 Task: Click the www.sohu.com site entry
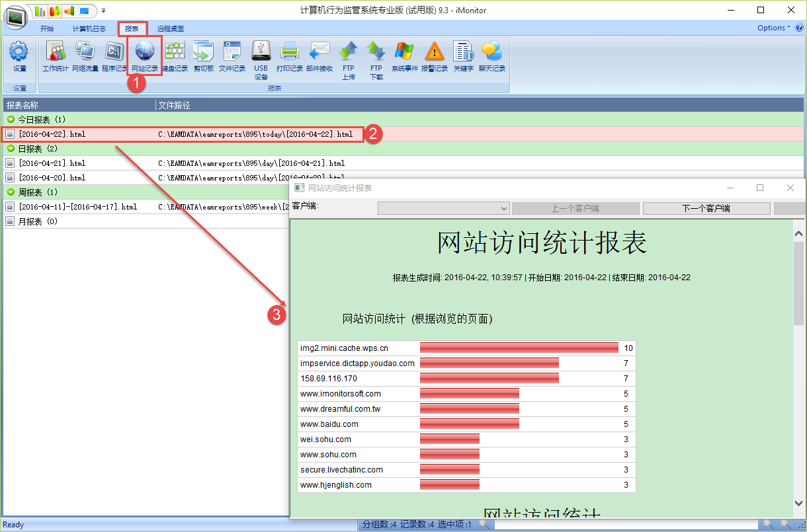328,455
